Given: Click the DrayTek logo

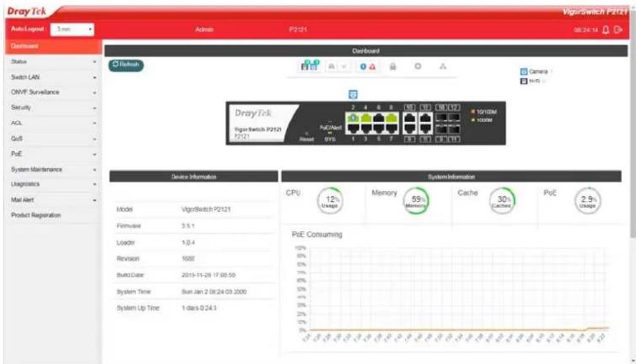Looking at the screenshot, I should 26,11.
